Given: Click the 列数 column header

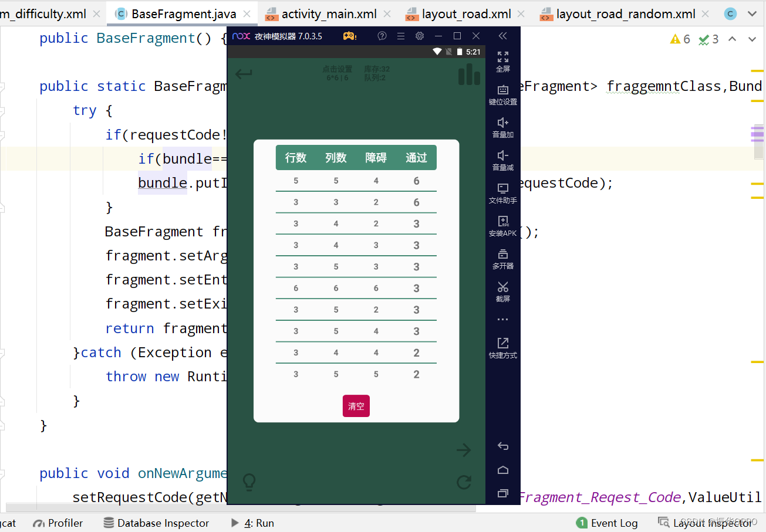Looking at the screenshot, I should click(x=336, y=158).
